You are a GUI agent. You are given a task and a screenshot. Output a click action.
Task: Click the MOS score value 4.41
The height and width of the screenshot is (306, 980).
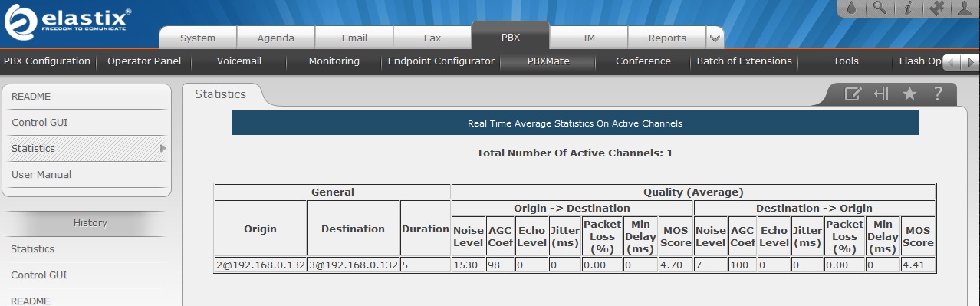[918, 265]
